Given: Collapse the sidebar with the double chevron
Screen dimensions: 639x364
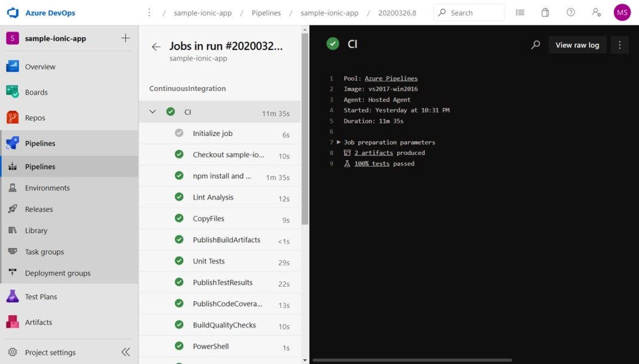Looking at the screenshot, I should point(125,352).
